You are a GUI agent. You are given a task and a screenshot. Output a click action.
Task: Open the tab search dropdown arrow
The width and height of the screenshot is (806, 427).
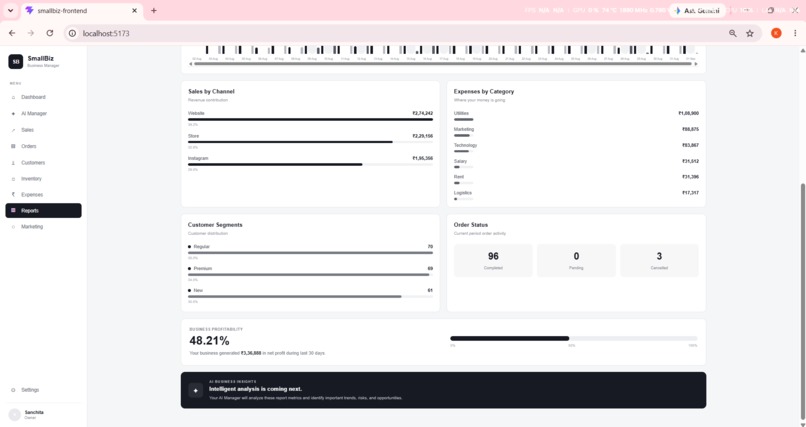[10, 10]
